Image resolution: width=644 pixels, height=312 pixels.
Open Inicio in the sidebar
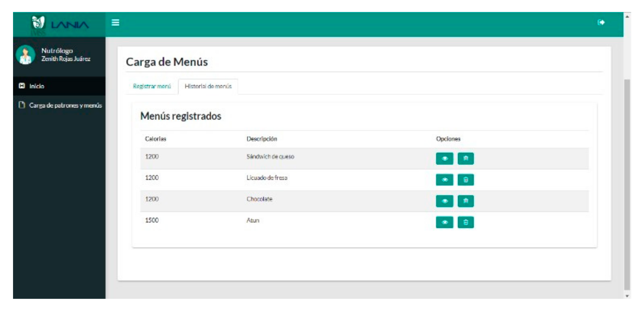37,86
